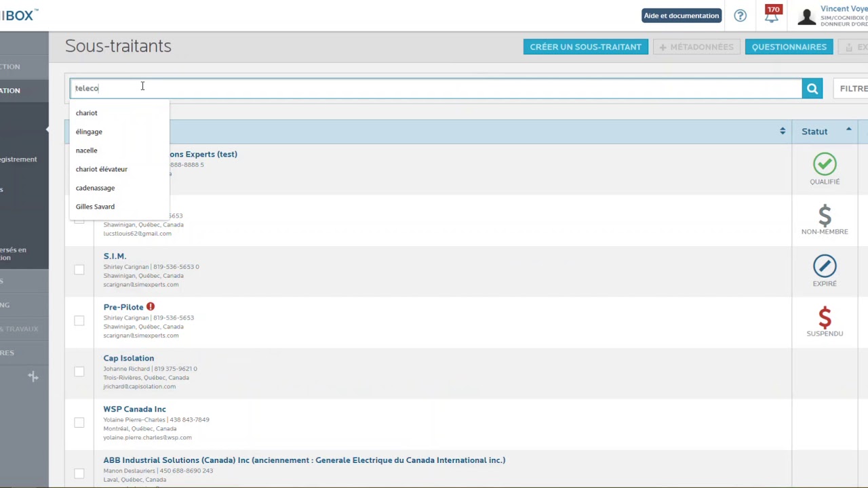Click the user profile avatar icon
Screen dimensions: 868x488
[806, 16]
